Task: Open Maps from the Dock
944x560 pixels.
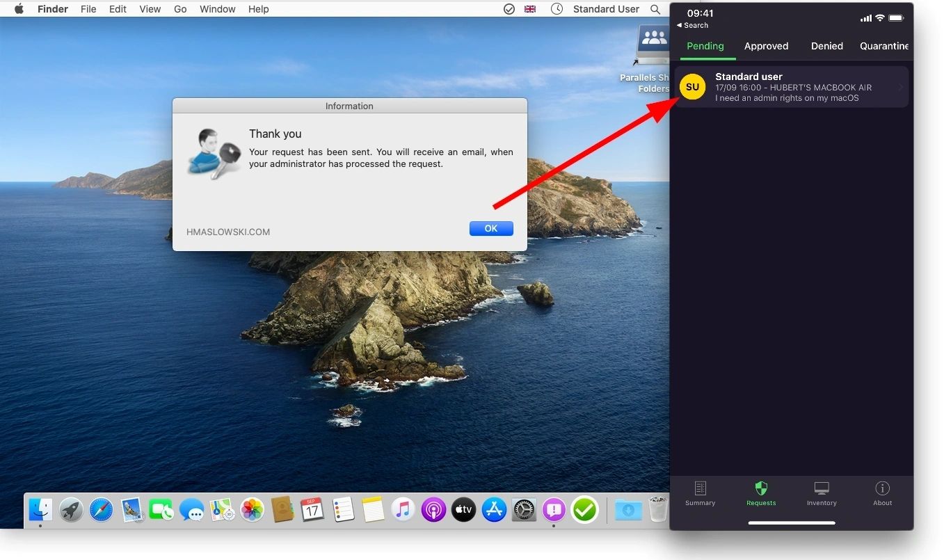Action: click(x=222, y=510)
